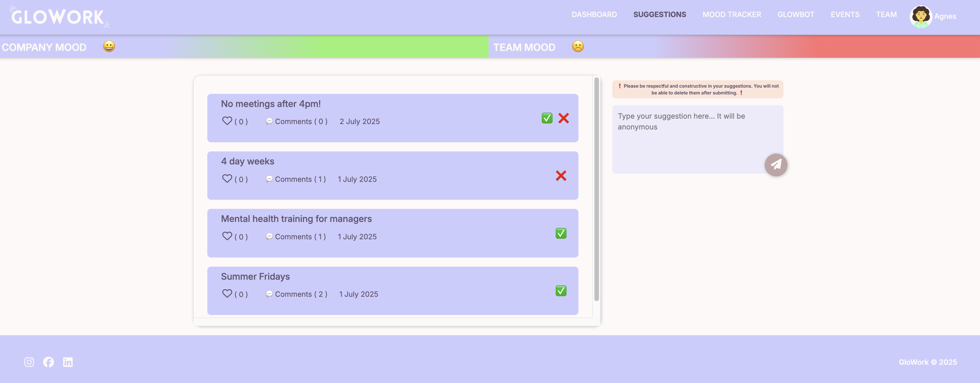Navigate to the Events page
Image resolution: width=980 pixels, height=383 pixels.
coord(845,15)
